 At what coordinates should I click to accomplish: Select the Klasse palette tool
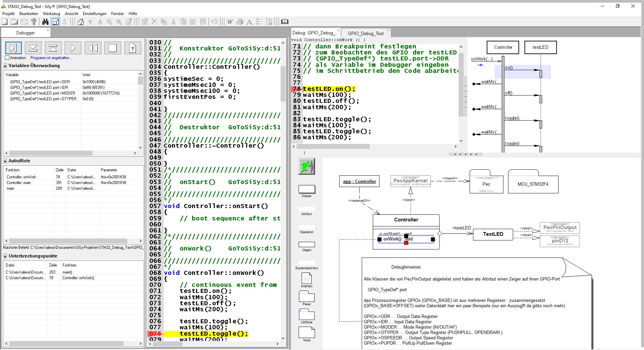(307, 191)
